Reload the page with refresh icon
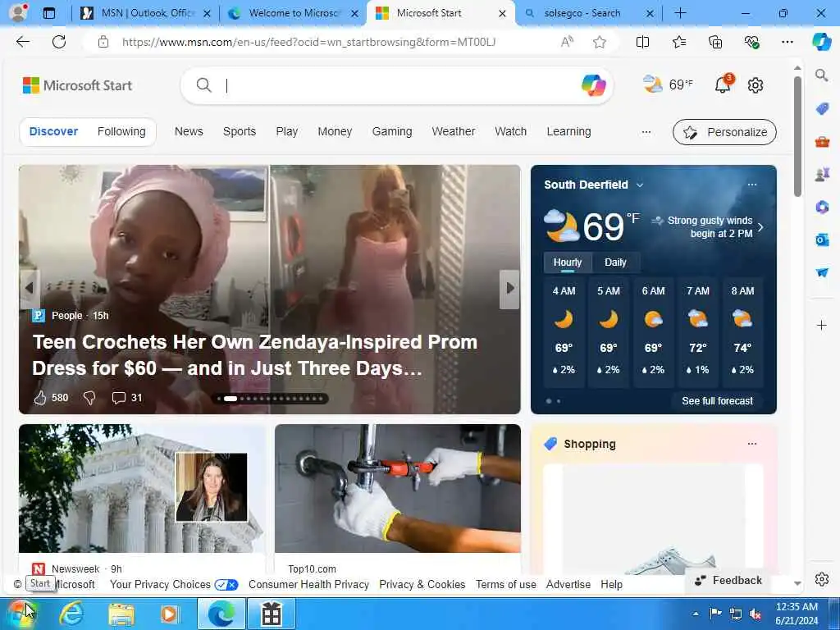The height and width of the screenshot is (630, 840). [59, 42]
